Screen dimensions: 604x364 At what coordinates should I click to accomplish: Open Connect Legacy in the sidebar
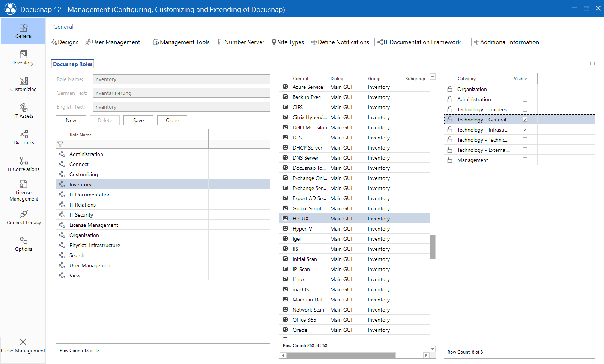[23, 217]
